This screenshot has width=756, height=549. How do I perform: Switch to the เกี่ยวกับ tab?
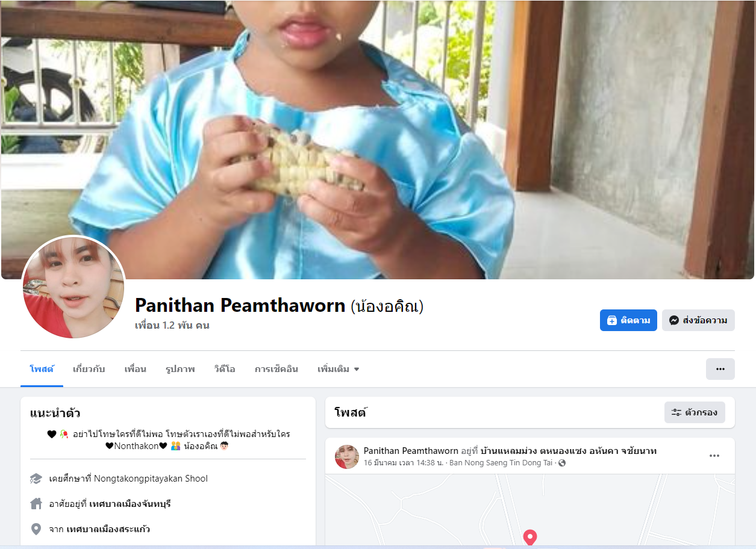pyautogui.click(x=89, y=369)
